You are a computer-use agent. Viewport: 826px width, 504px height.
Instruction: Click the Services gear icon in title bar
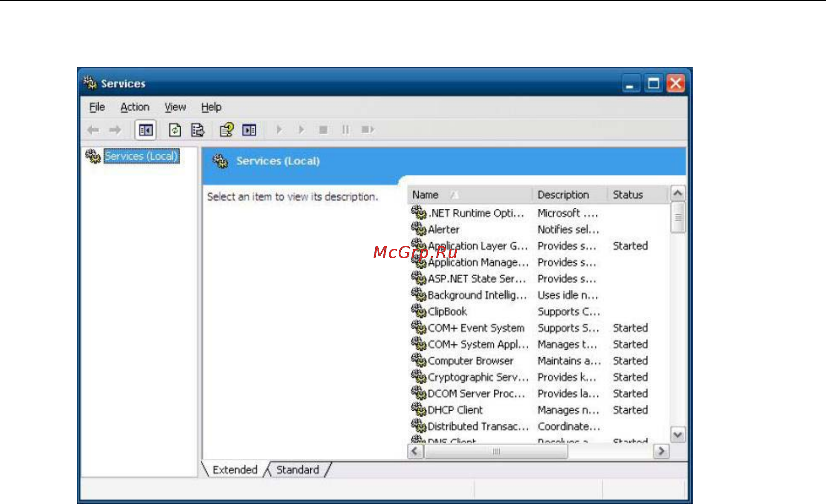tap(90, 83)
